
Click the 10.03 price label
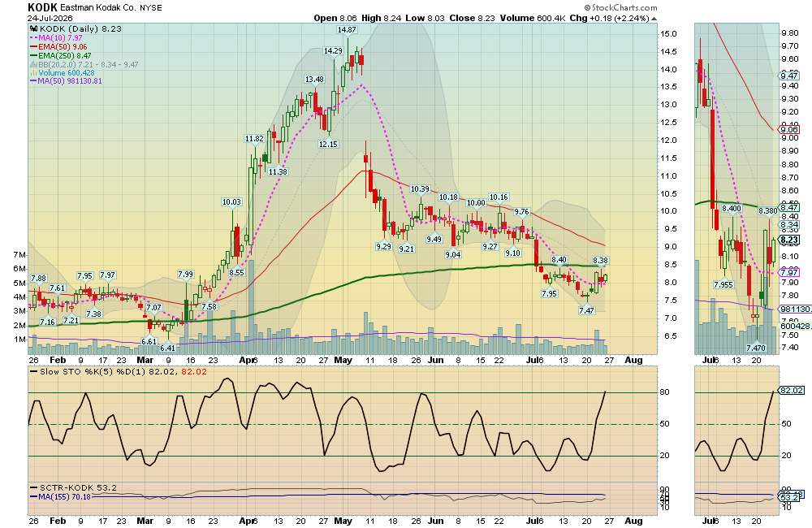(x=231, y=201)
